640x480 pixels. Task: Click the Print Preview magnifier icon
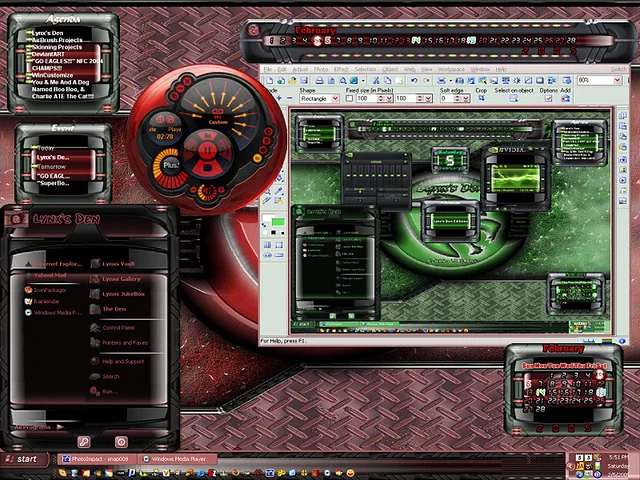[343, 80]
